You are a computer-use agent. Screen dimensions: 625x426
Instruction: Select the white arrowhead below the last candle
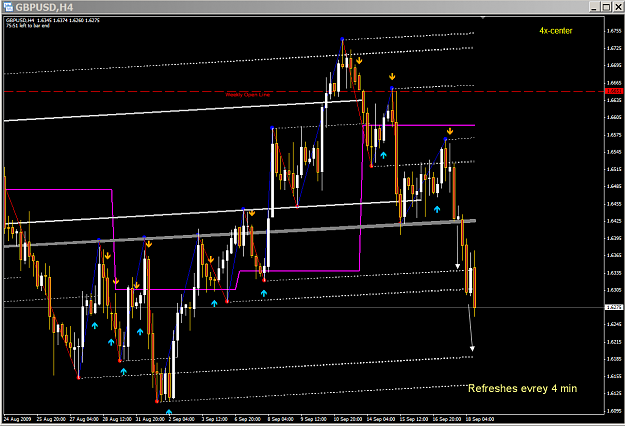click(472, 349)
